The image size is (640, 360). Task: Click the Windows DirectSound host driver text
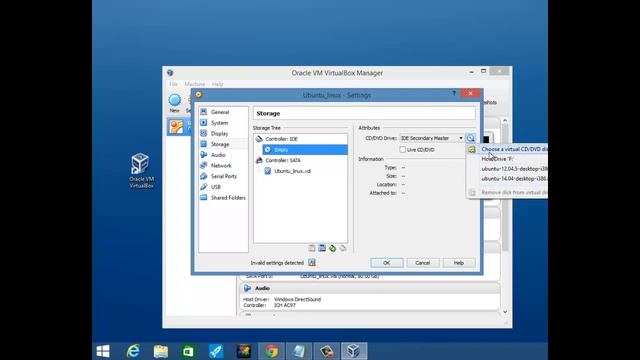pos(297,299)
